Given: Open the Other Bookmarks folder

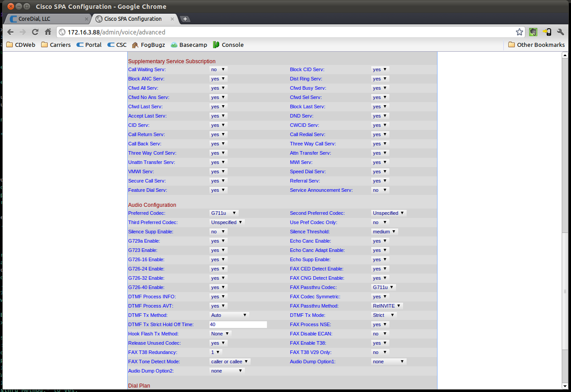Looking at the screenshot, I should click(537, 45).
